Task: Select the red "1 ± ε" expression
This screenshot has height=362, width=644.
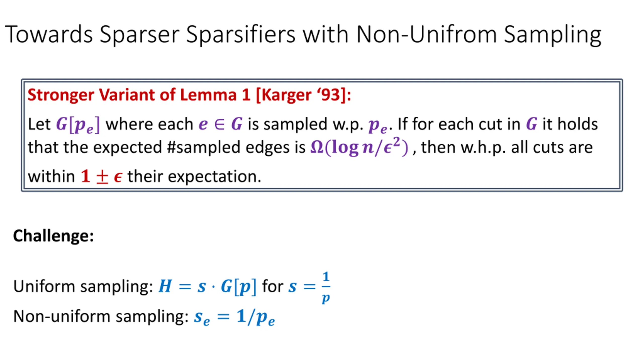Action: tap(102, 176)
